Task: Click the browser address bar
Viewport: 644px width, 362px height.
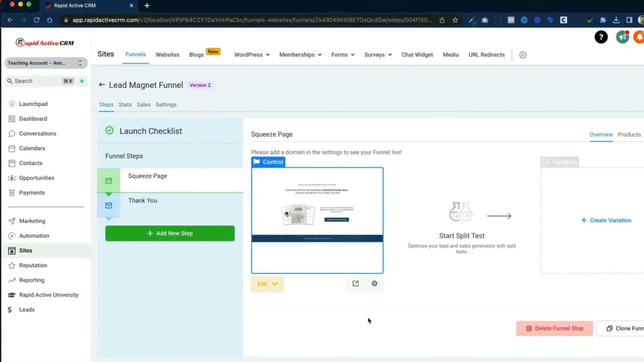Action: pyautogui.click(x=252, y=20)
